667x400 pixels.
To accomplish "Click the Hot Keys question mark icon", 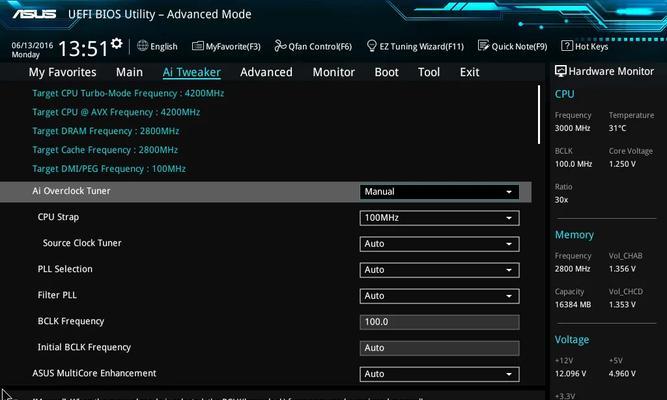I will [x=567, y=46].
